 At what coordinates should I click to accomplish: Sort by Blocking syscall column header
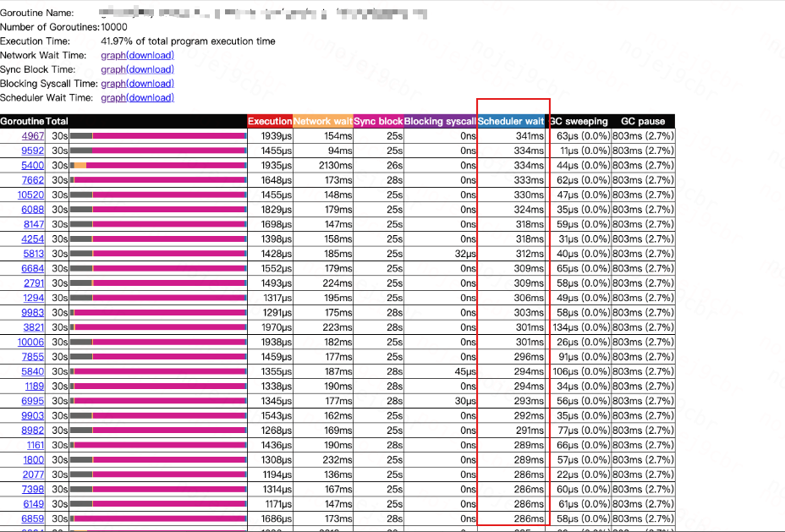[x=440, y=121]
